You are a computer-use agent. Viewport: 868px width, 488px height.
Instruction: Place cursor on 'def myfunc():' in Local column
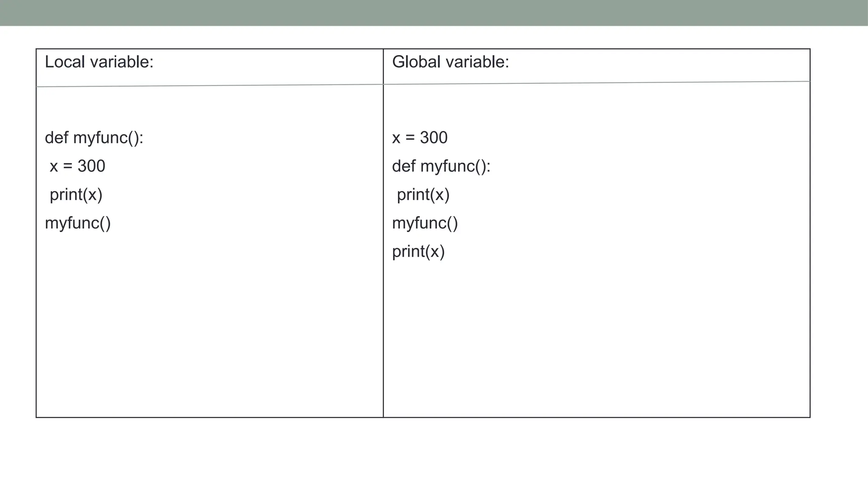pyautogui.click(x=94, y=138)
